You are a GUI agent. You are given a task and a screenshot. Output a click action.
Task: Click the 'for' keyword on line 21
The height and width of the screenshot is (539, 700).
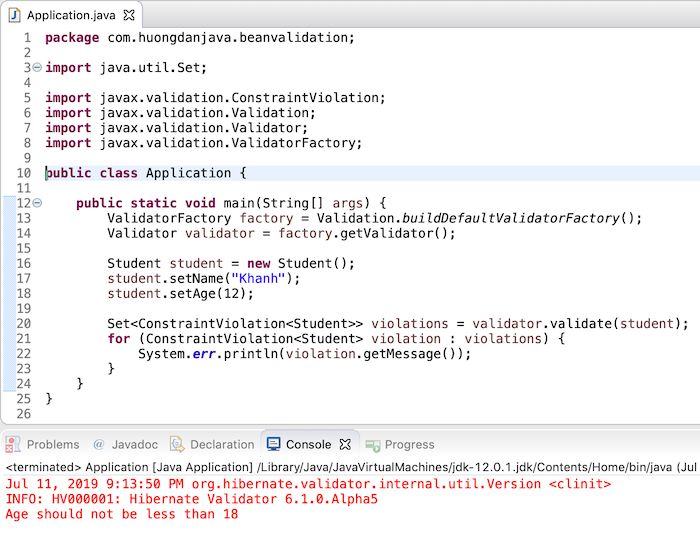tap(119, 339)
